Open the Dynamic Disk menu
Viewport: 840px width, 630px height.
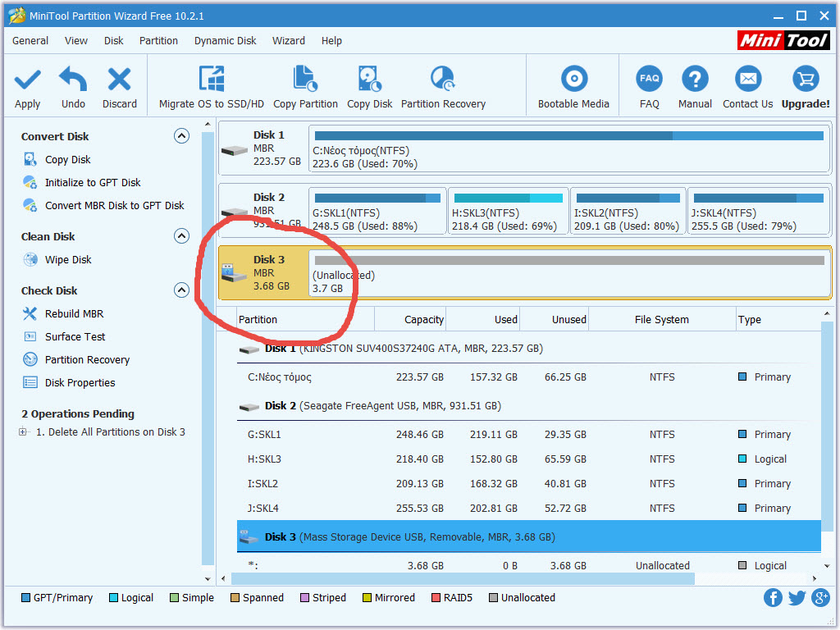[225, 40]
